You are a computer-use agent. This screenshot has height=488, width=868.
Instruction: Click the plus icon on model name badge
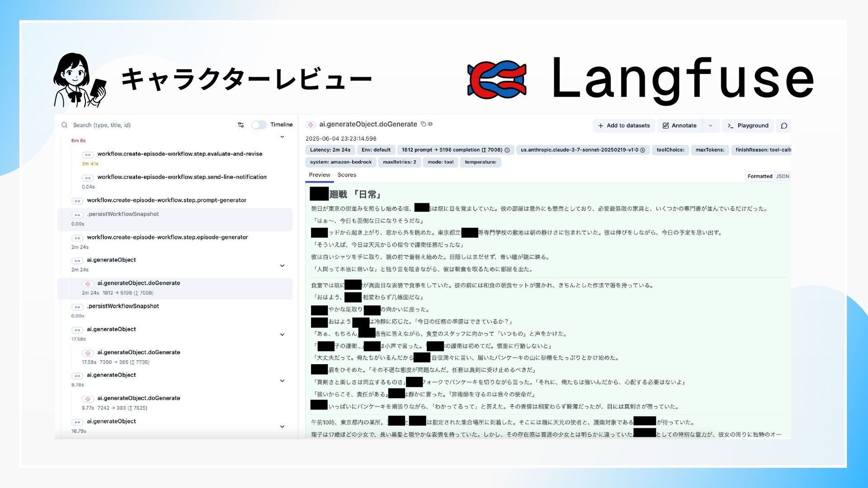pos(642,150)
